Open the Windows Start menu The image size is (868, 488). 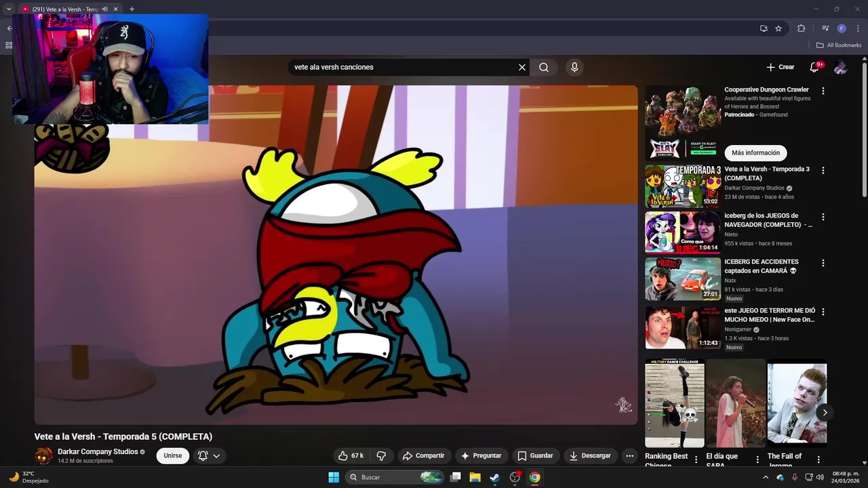pos(334,477)
